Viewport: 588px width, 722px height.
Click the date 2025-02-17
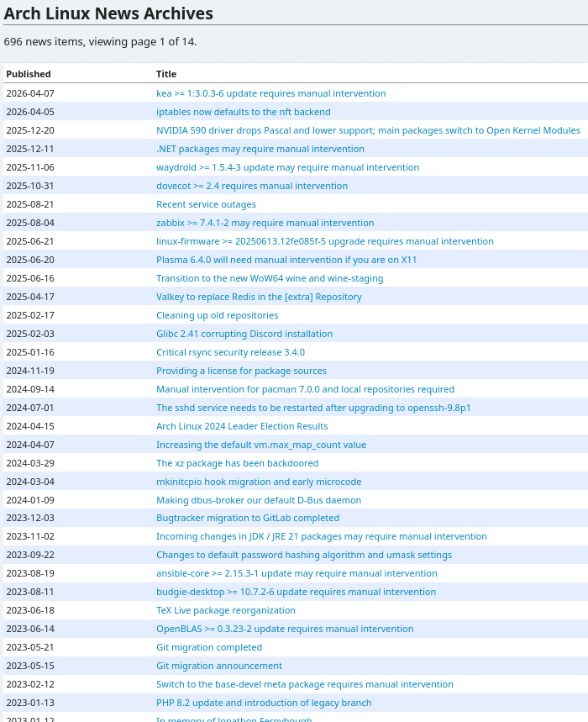tap(30, 315)
